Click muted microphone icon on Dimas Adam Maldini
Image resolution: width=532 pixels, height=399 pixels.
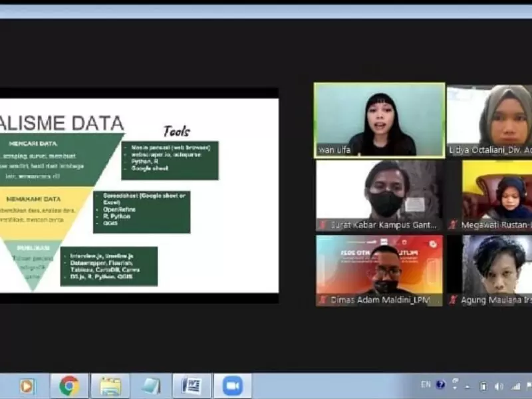pyautogui.click(x=323, y=300)
